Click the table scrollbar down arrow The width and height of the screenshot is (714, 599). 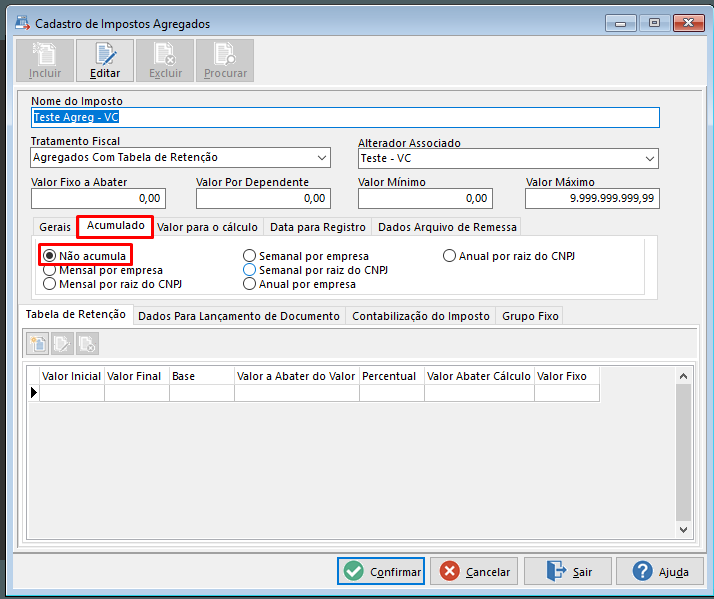coord(683,529)
